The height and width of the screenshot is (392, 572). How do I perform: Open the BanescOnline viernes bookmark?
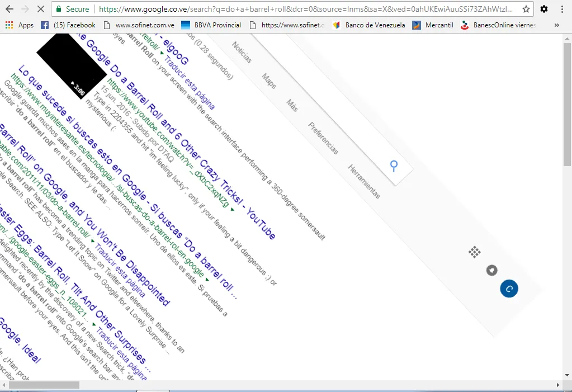[x=498, y=25]
